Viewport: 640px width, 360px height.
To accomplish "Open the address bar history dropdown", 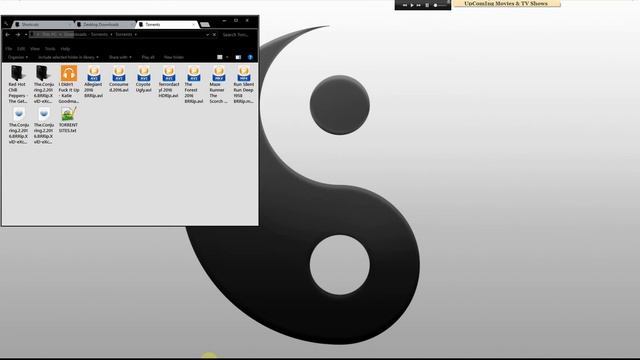I will click(207, 35).
